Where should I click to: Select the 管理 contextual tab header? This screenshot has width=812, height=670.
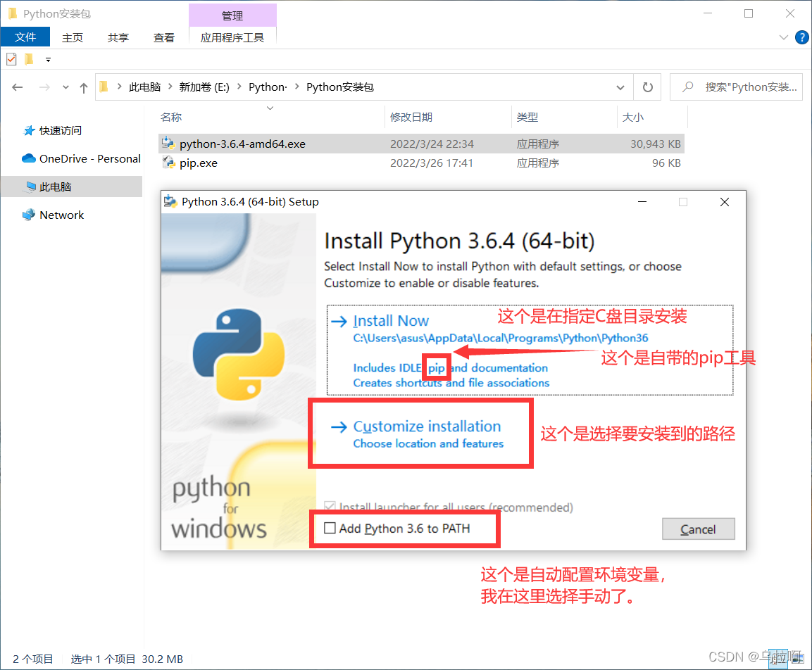click(x=232, y=15)
